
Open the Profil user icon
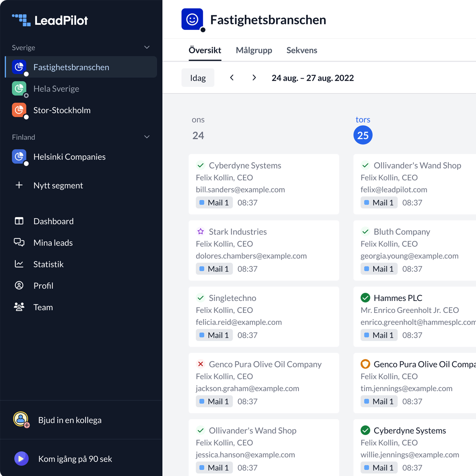point(19,286)
